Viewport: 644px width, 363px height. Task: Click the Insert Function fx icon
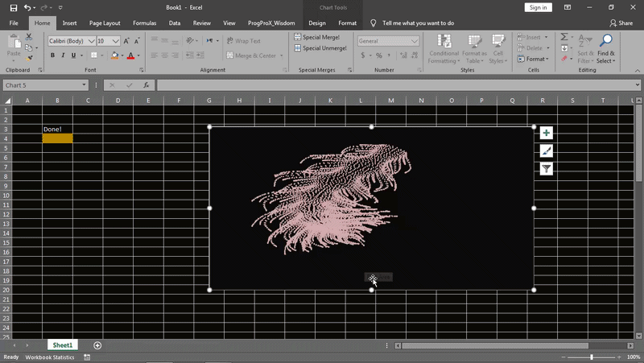(147, 85)
